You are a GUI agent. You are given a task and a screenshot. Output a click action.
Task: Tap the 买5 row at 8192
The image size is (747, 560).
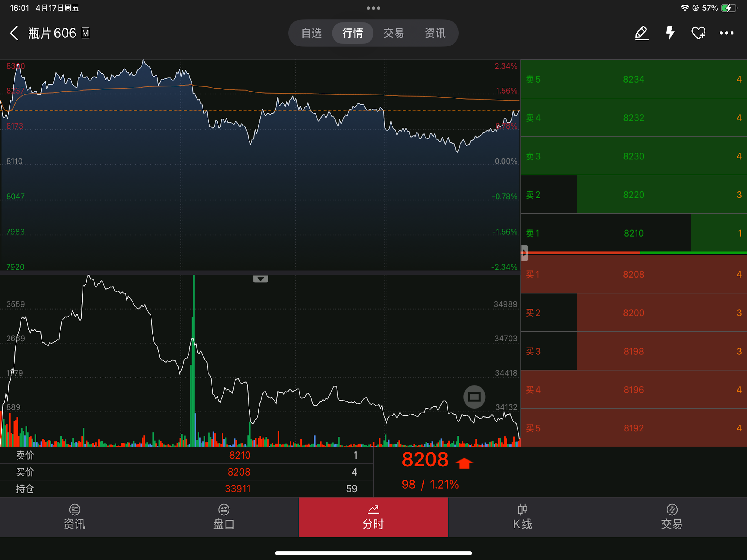(634, 428)
